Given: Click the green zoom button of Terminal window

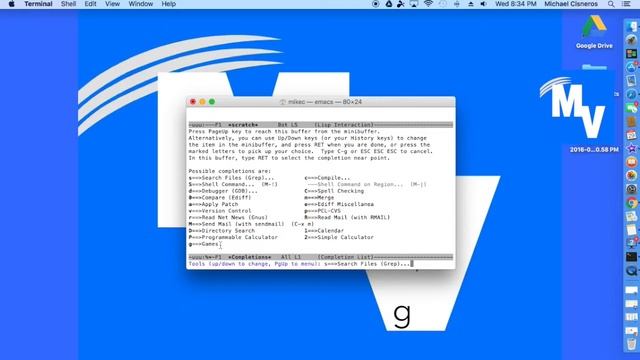Looking at the screenshot, I should pyautogui.click(x=212, y=102).
